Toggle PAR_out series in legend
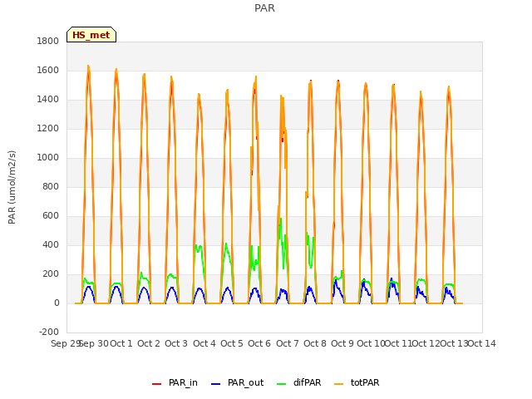The image size is (532, 399). click(237, 382)
